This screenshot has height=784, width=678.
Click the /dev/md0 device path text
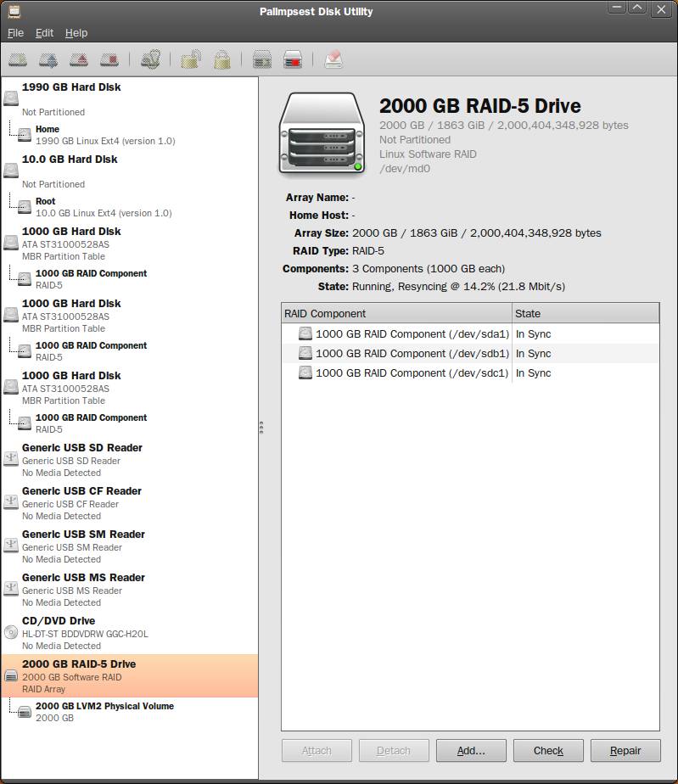[405, 169]
